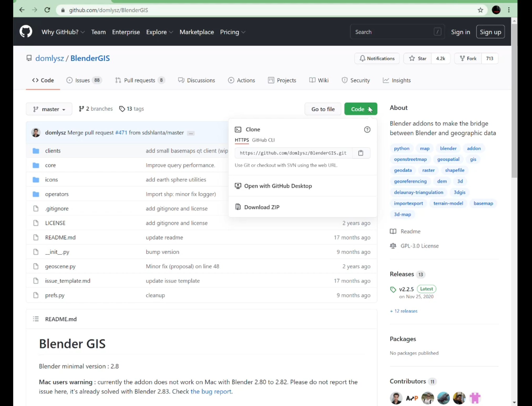Fork the repository

click(x=468, y=58)
